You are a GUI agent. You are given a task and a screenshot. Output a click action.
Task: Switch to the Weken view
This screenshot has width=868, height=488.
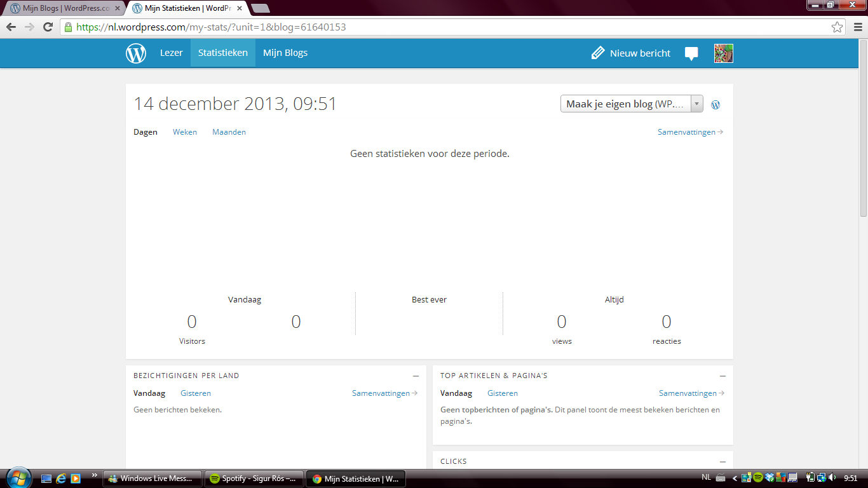(185, 132)
